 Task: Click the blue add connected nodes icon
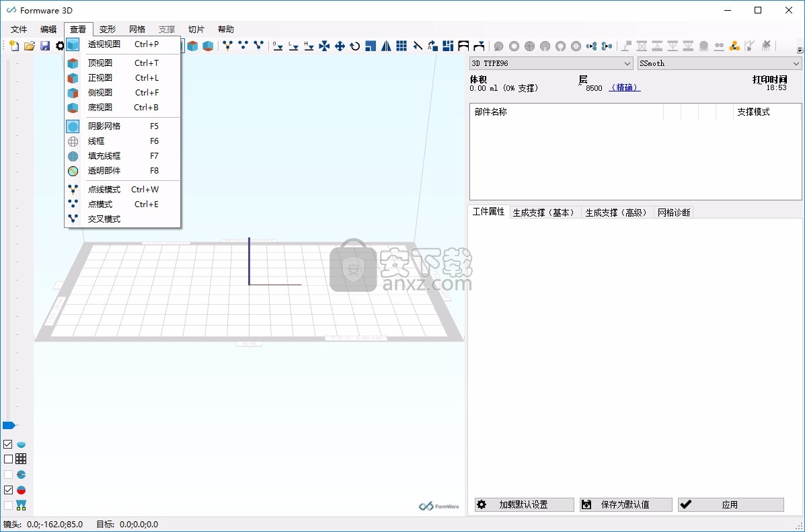pyautogui.click(x=591, y=46)
